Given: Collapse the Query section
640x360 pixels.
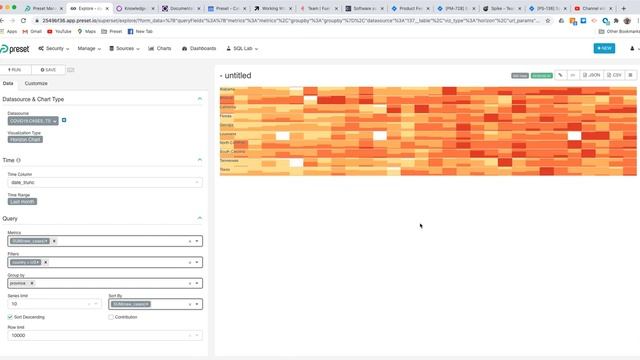Looking at the screenshot, I should tap(200, 218).
